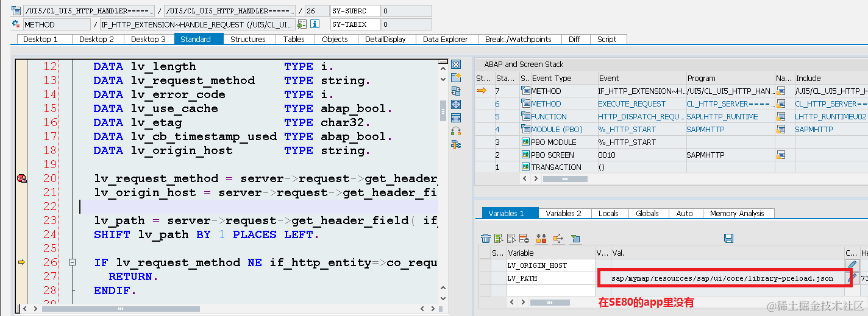Viewport: 868px width, 316px height.
Task: Switch to Auto tab
Action: (685, 213)
